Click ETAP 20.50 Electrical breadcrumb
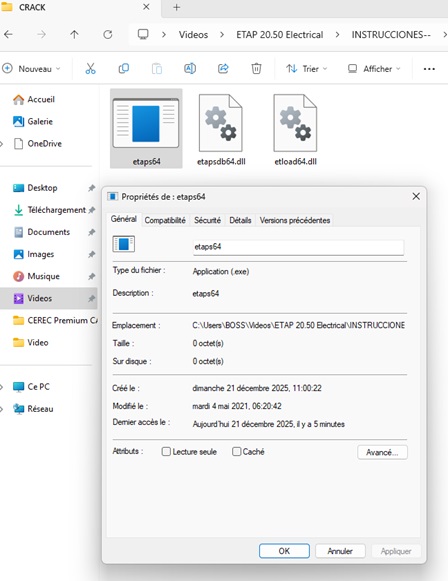448x581 pixels. pos(280,34)
